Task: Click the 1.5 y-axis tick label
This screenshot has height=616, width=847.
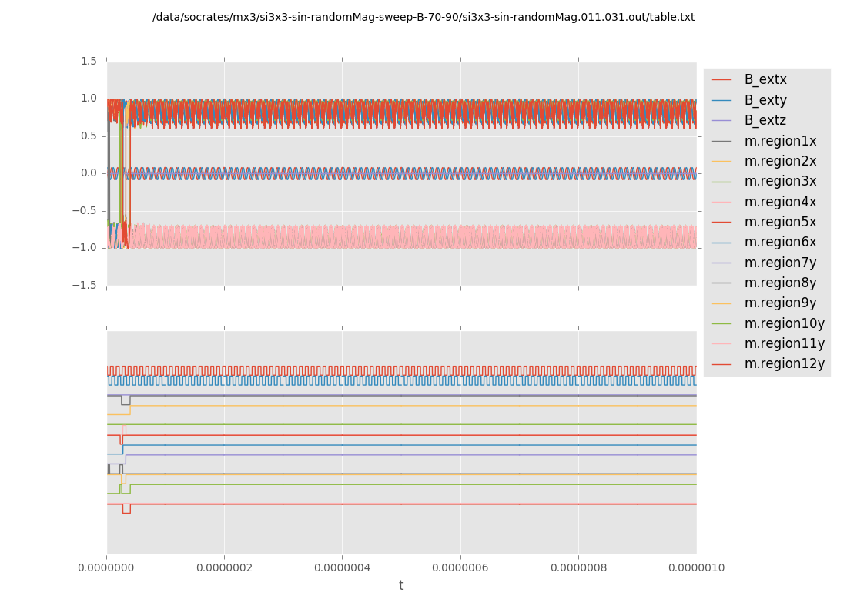Action: click(89, 62)
